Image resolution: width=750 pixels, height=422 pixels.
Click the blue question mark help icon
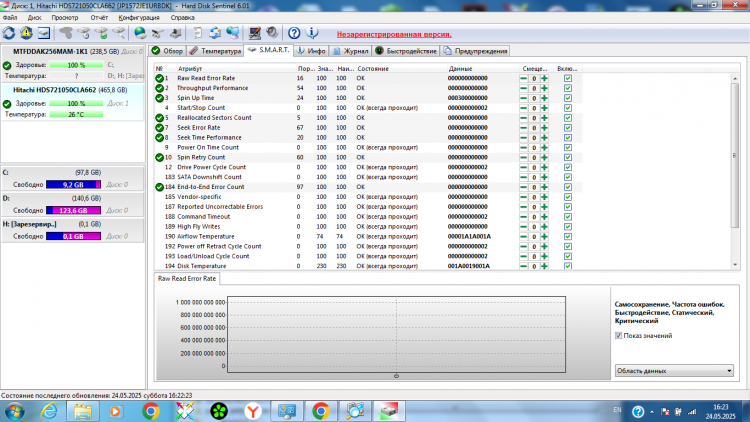coord(294,33)
